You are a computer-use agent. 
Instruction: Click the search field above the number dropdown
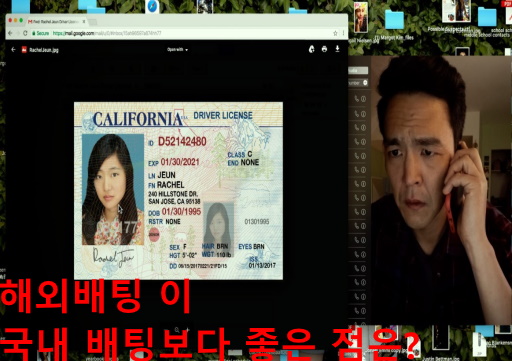[x=358, y=71]
